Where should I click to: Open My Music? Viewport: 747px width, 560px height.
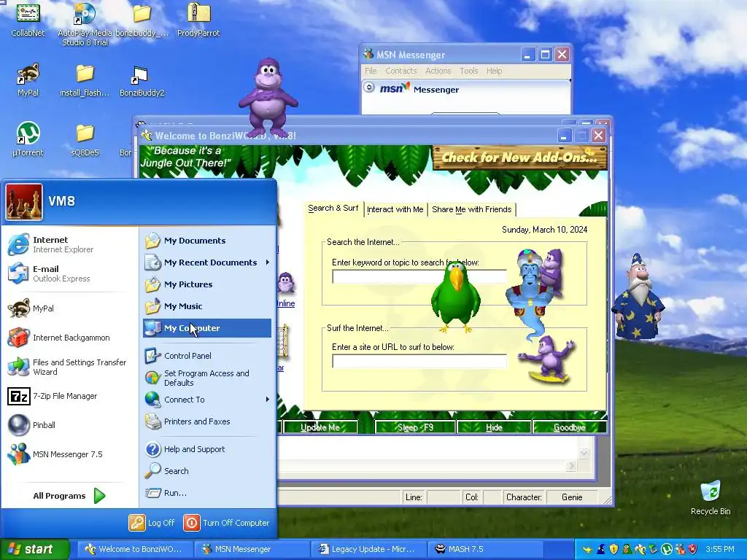[207, 306]
